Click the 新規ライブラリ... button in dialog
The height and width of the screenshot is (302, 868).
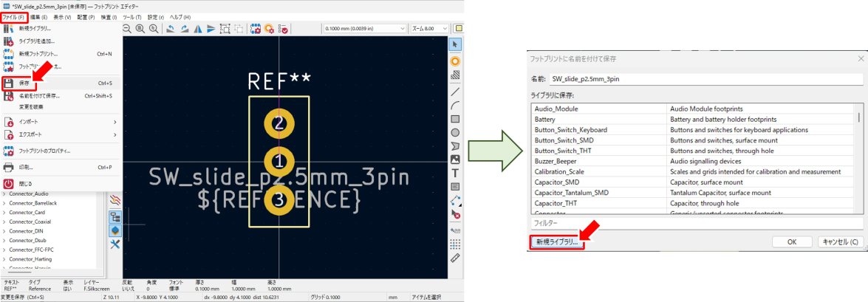click(557, 241)
